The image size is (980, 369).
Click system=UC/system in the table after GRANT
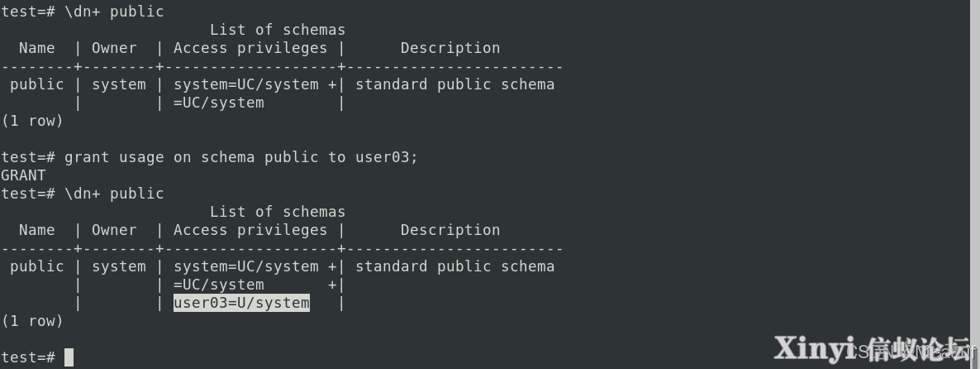(x=246, y=266)
